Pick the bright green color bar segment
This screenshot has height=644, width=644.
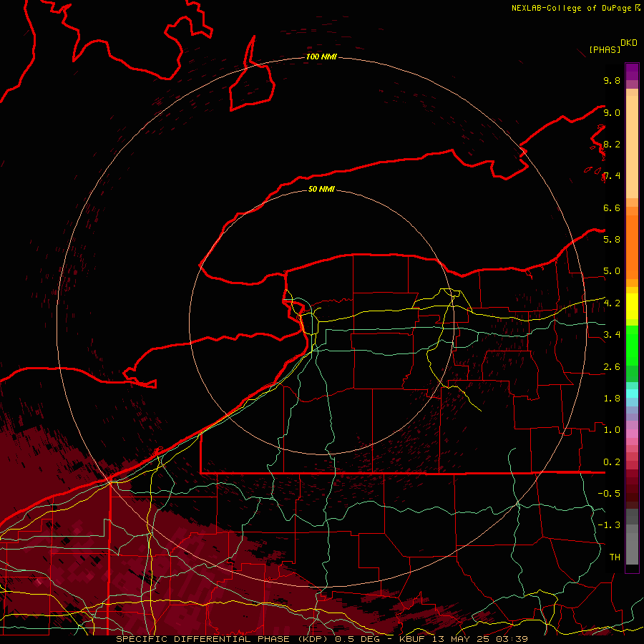632,345
